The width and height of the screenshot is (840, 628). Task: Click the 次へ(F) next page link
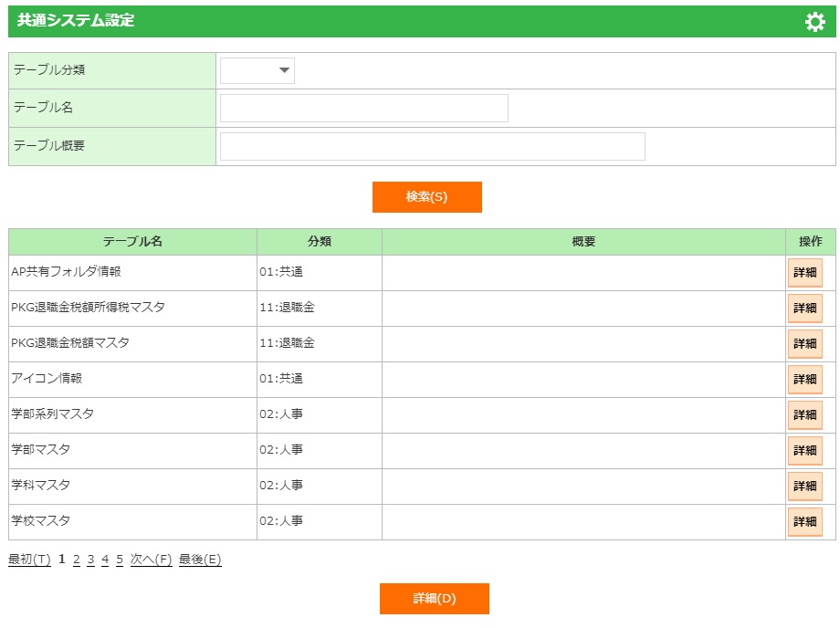tap(151, 560)
